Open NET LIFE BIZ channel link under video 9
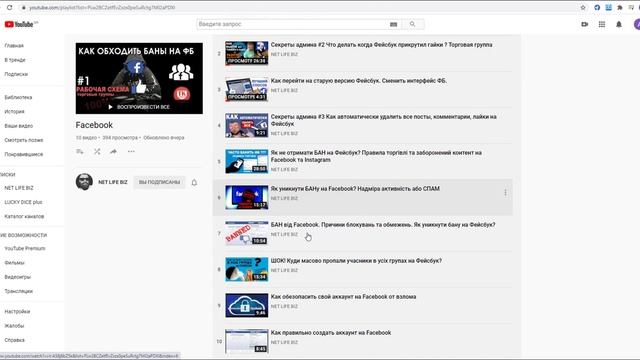This screenshot has height=360, width=640. tap(284, 307)
